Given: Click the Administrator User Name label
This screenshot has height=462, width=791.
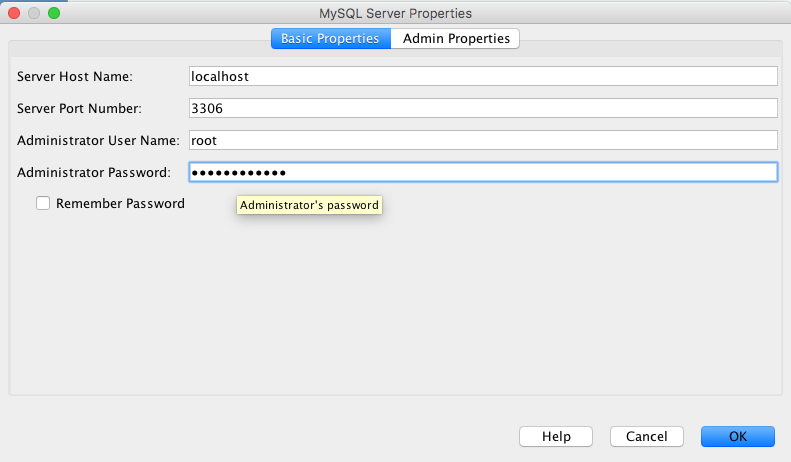Looking at the screenshot, I should click(x=98, y=140).
